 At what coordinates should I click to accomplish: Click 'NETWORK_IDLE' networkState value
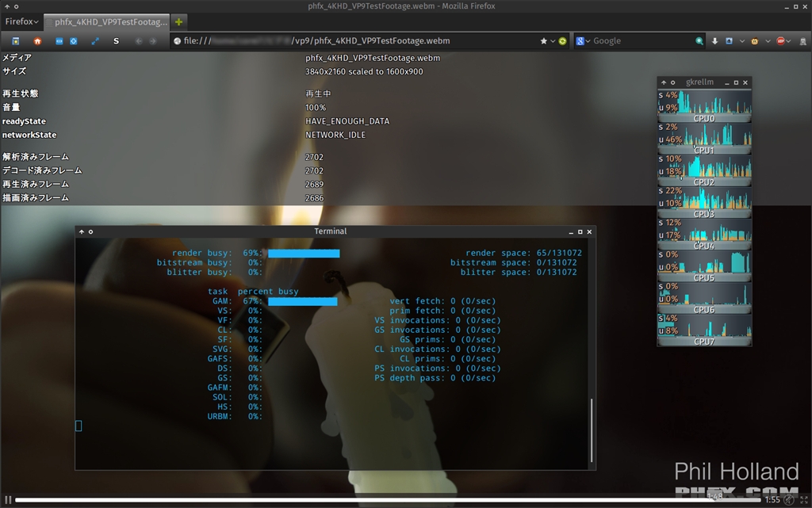click(x=335, y=135)
